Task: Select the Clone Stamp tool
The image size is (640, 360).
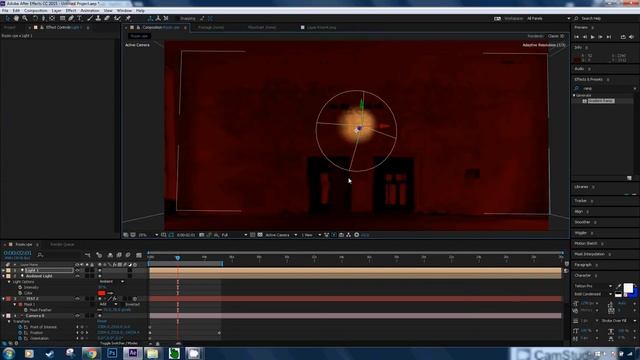Action: pyautogui.click(x=98, y=18)
